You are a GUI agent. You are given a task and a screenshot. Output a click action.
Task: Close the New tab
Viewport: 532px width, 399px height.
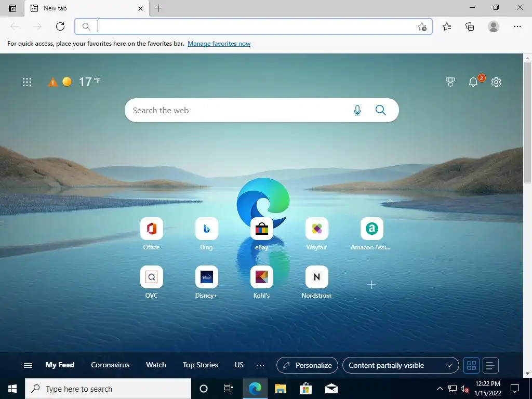[x=140, y=8]
